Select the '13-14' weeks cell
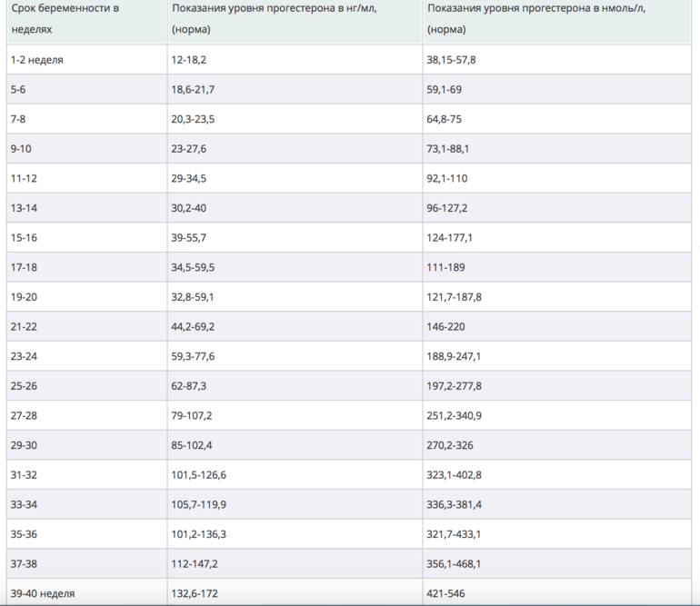700x606 pixels. 24,208
